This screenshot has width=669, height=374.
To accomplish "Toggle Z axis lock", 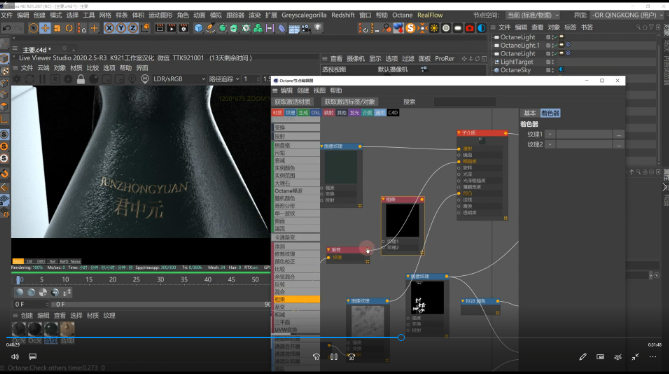I will [133, 28].
